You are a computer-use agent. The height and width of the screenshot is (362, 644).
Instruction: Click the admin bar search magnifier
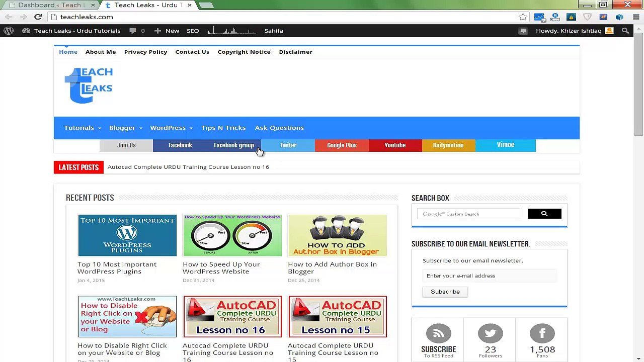(625, 31)
